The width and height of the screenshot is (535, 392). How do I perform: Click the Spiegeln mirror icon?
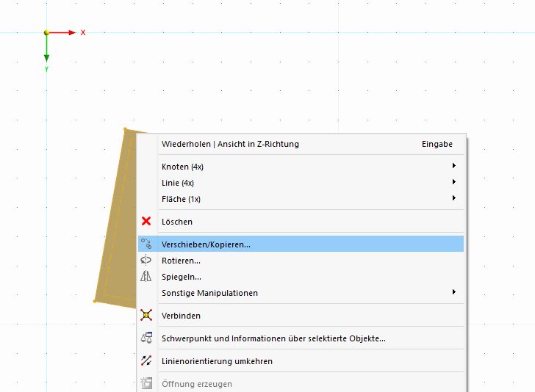point(146,276)
